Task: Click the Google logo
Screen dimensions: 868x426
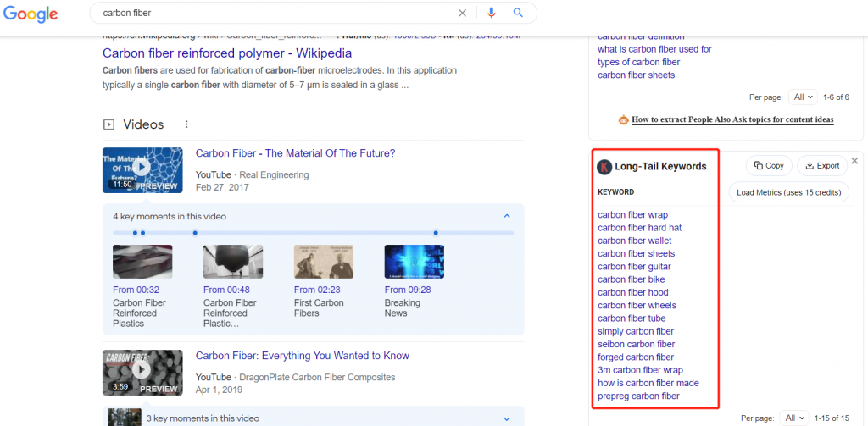Action: pos(30,14)
